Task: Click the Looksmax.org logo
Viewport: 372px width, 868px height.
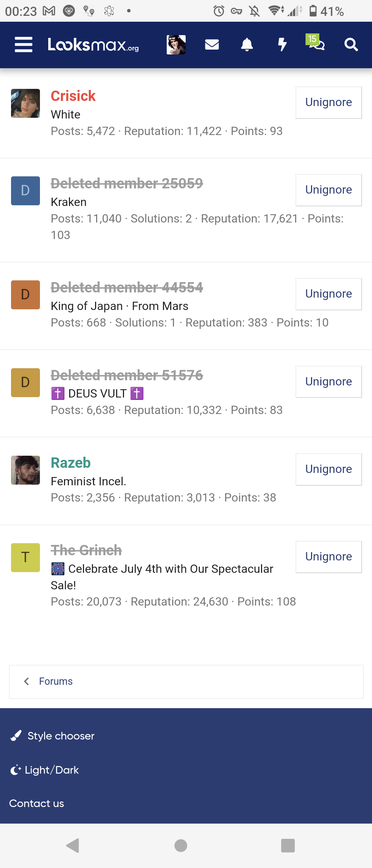Action: [94, 45]
